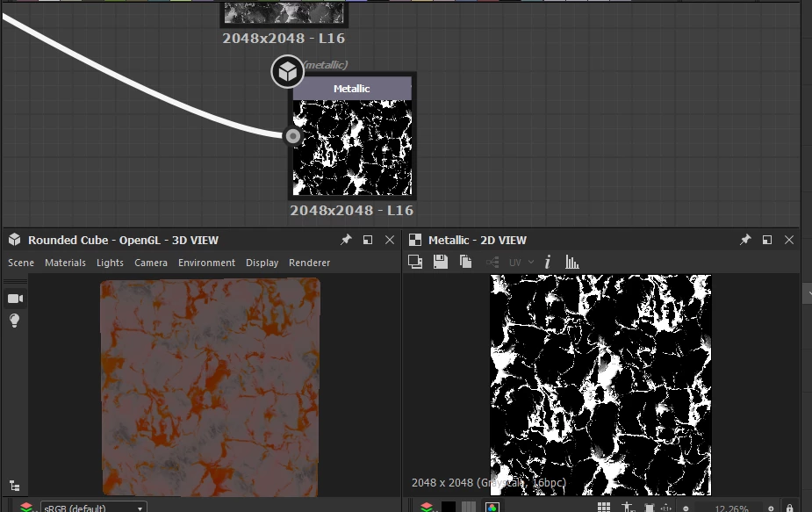Close the Metallic 2D View panel
812x512 pixels.
click(789, 240)
